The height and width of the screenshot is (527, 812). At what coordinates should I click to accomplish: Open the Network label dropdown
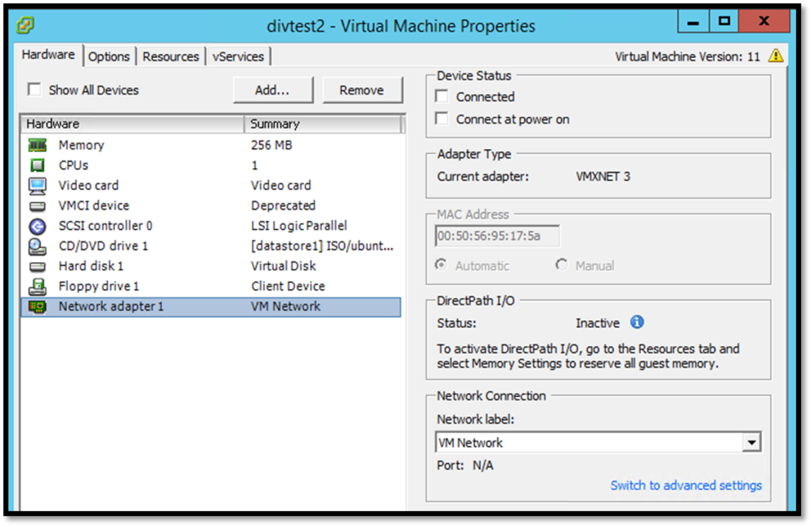(751, 443)
